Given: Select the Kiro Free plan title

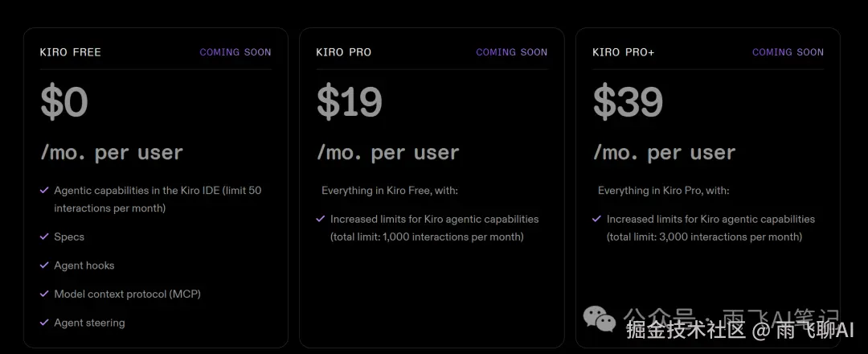Looking at the screenshot, I should (x=71, y=52).
